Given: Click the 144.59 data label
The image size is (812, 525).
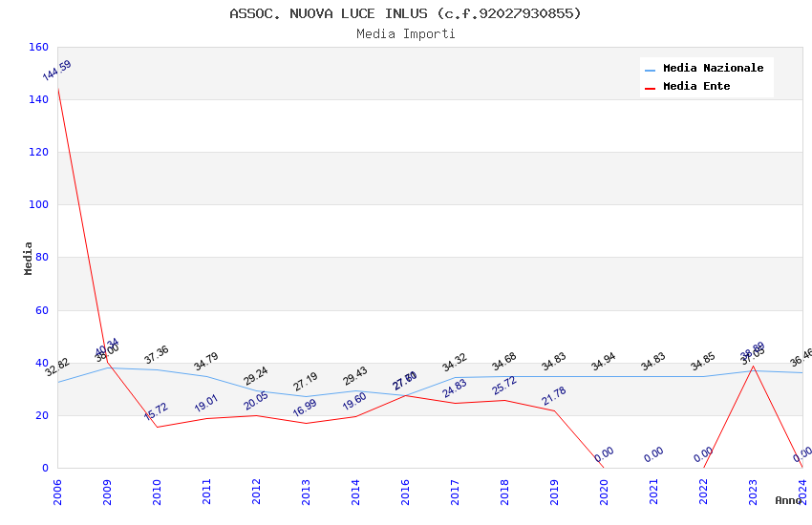Looking at the screenshot, I should click(x=57, y=71).
